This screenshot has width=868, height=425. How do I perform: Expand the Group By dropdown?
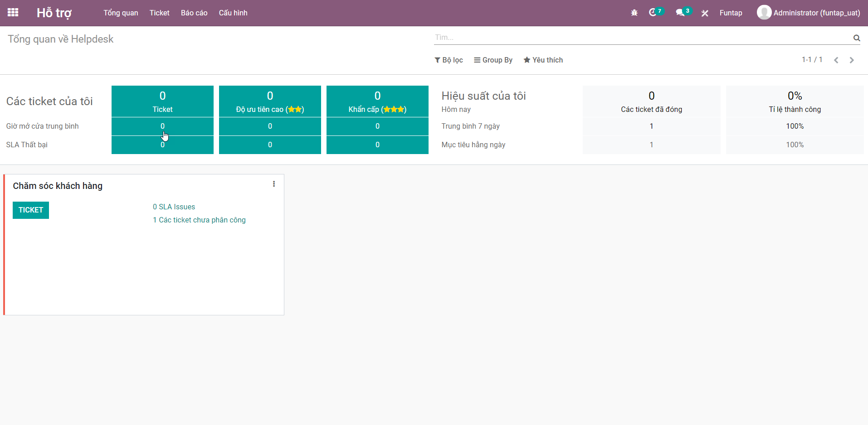493,60
